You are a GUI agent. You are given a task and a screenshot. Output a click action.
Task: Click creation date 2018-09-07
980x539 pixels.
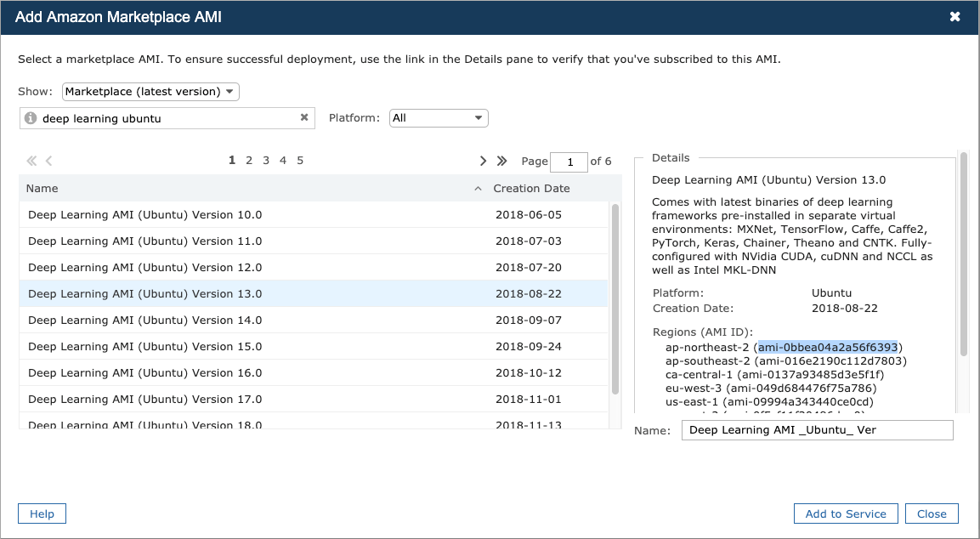(x=528, y=320)
